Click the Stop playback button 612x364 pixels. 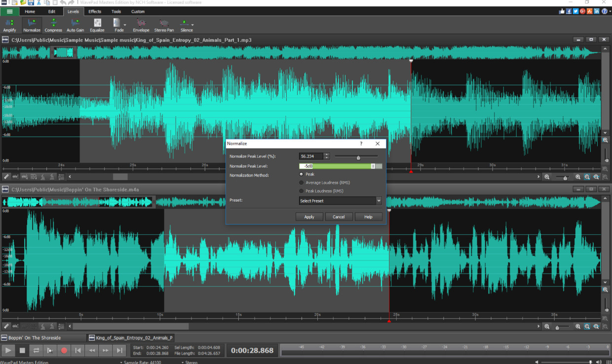[22, 351]
